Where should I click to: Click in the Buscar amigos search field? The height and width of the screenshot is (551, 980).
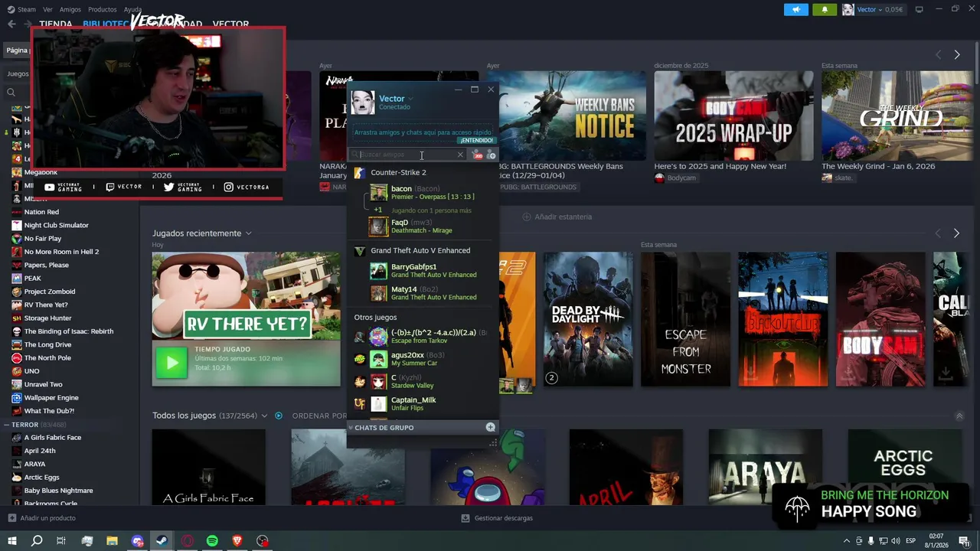(x=406, y=155)
